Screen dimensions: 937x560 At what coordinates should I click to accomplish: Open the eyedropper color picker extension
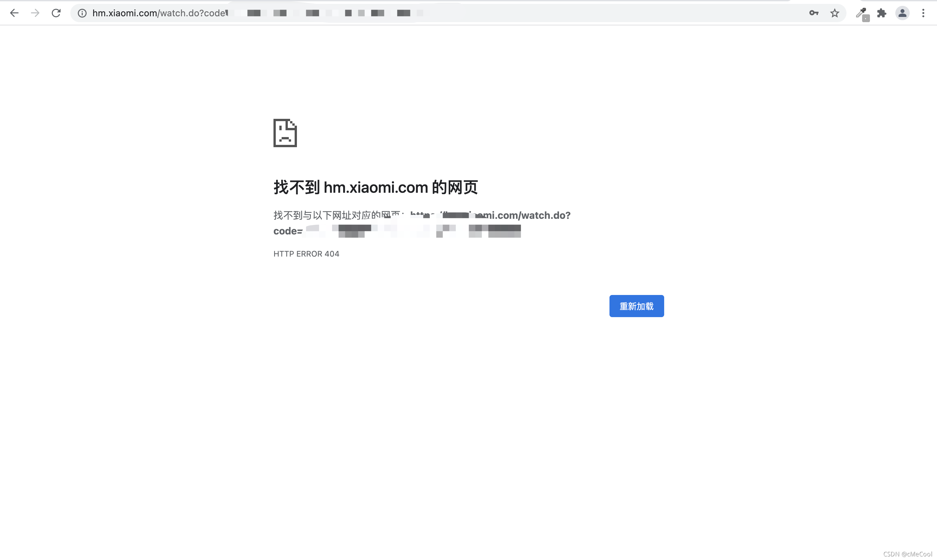(x=861, y=14)
